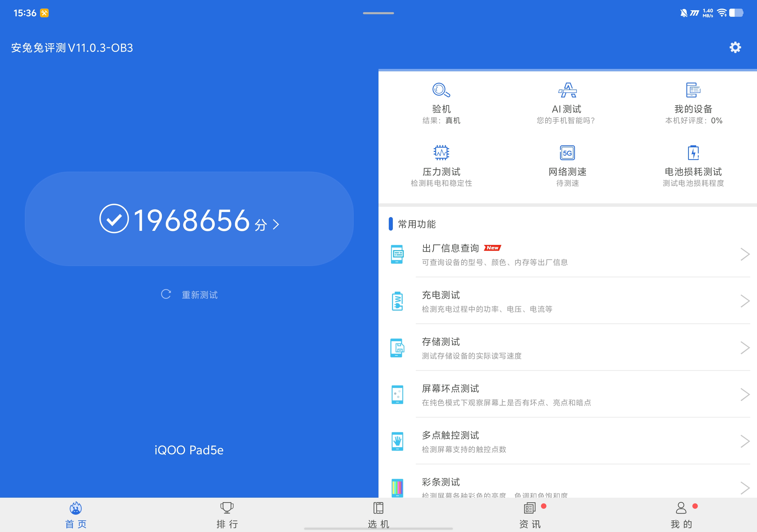Screen dimensions: 757x532
Task: Open 电池损耗测试 battery wear test
Action: 693,153
